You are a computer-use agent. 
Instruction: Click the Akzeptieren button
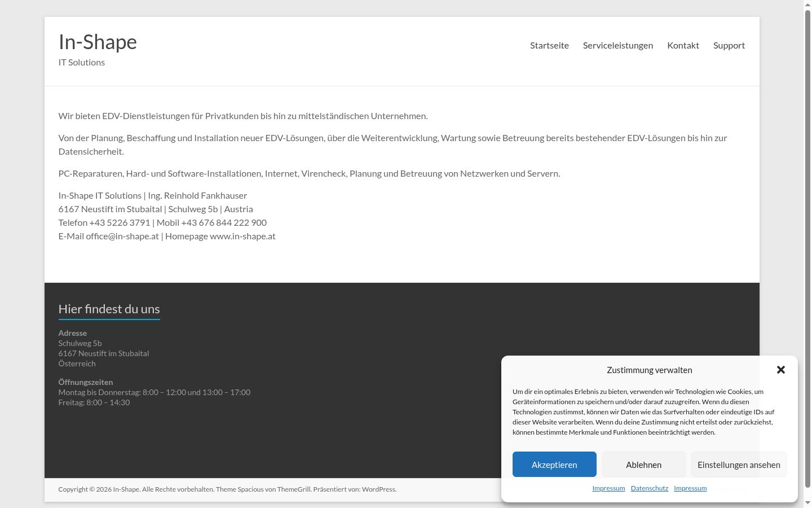[x=554, y=465]
